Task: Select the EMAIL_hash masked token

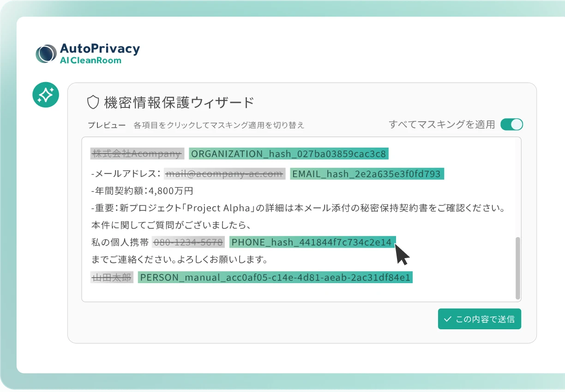Action: 367,173
